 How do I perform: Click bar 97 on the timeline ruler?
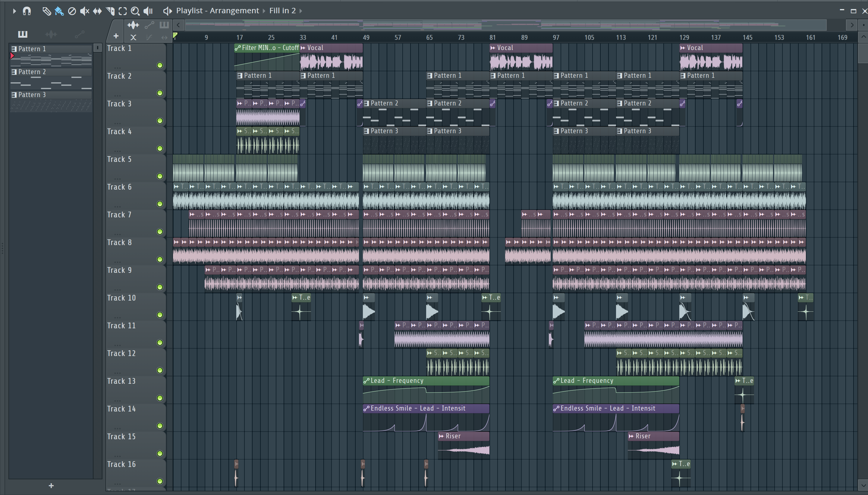556,37
